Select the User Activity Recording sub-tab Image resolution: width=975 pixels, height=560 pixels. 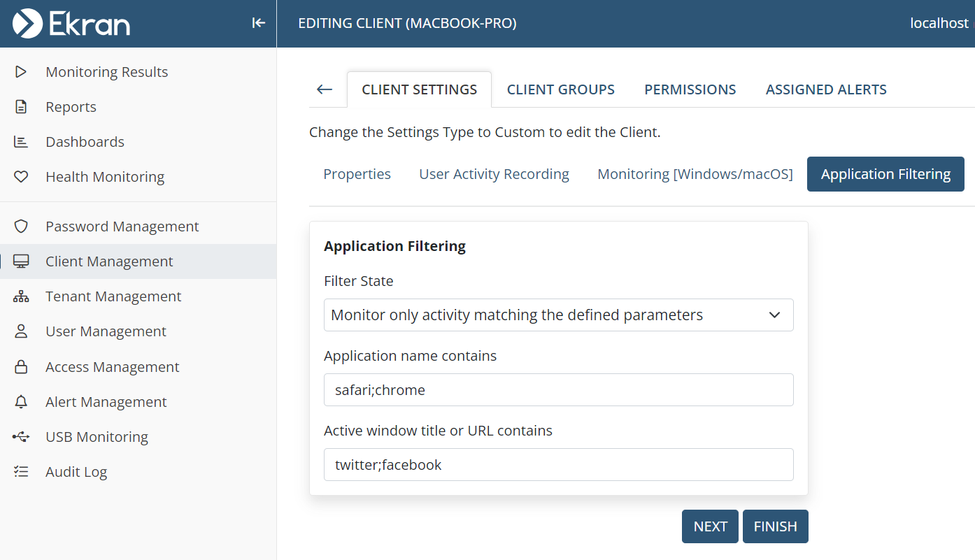point(494,174)
